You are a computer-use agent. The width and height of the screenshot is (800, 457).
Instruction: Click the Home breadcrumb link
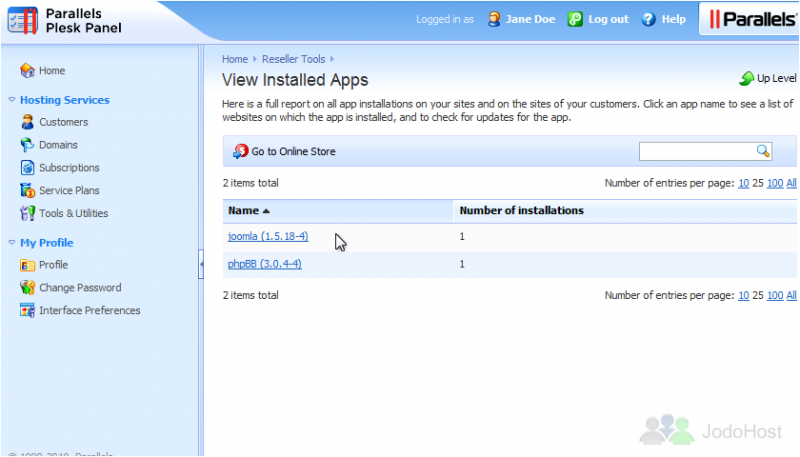coord(235,59)
